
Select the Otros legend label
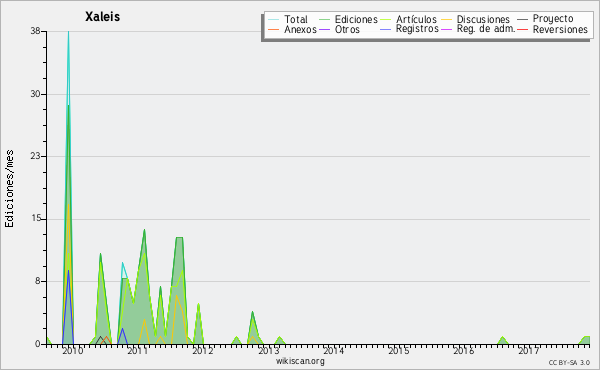click(347, 29)
